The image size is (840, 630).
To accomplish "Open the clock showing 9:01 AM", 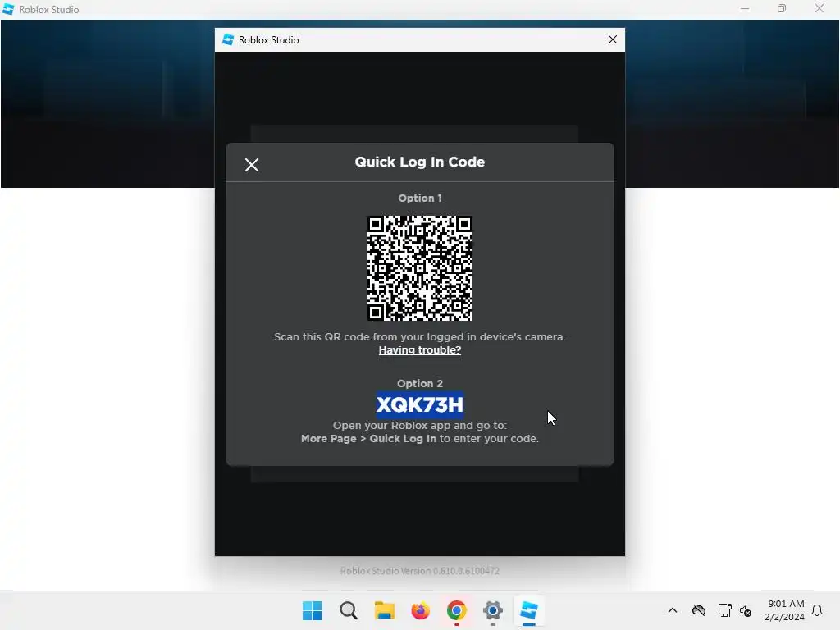I will coord(785,610).
